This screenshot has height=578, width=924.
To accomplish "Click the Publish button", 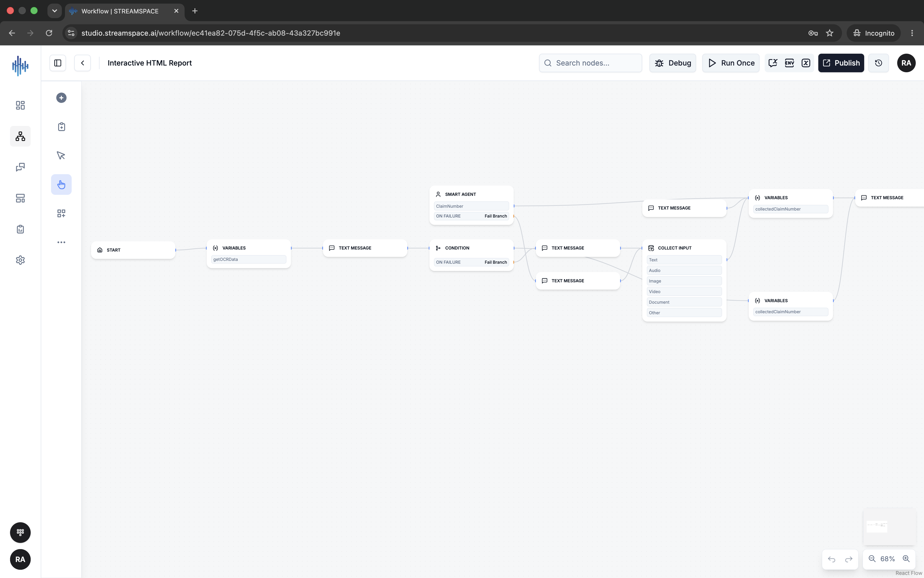I will pos(841,63).
